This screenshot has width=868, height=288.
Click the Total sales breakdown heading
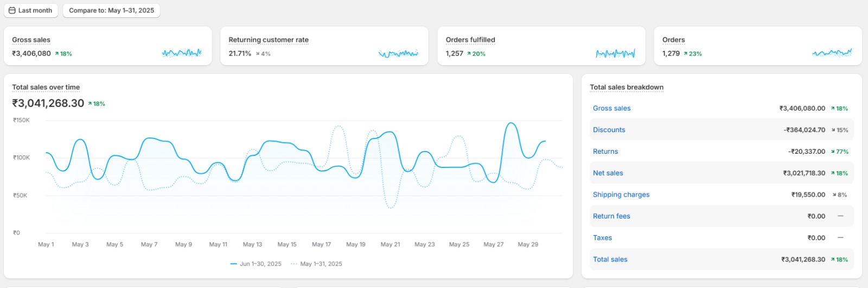coord(627,87)
